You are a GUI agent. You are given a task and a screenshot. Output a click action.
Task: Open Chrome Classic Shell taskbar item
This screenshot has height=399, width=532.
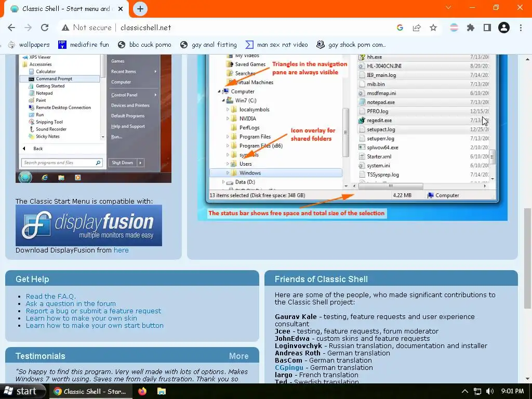coord(90,392)
